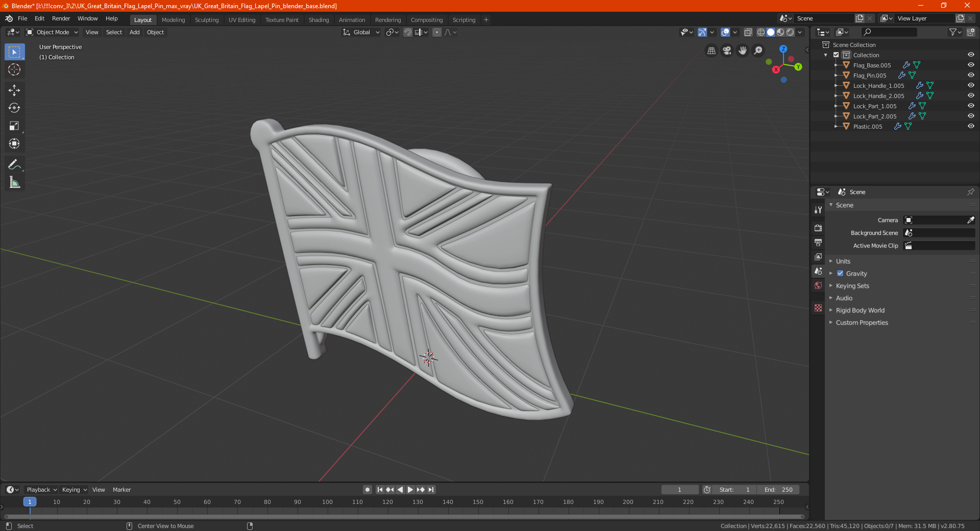This screenshot has width=980, height=531.
Task: Pick the Scale tool
Action: point(14,126)
